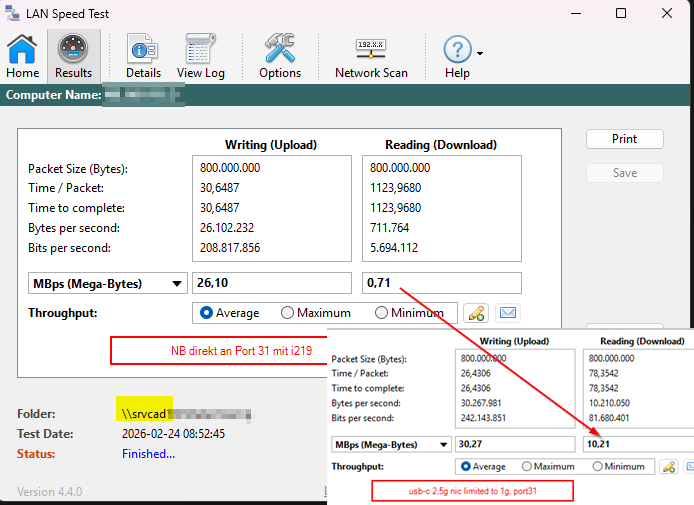The image size is (694, 505).
Task: Click the download value field 0,71
Action: tap(442, 283)
